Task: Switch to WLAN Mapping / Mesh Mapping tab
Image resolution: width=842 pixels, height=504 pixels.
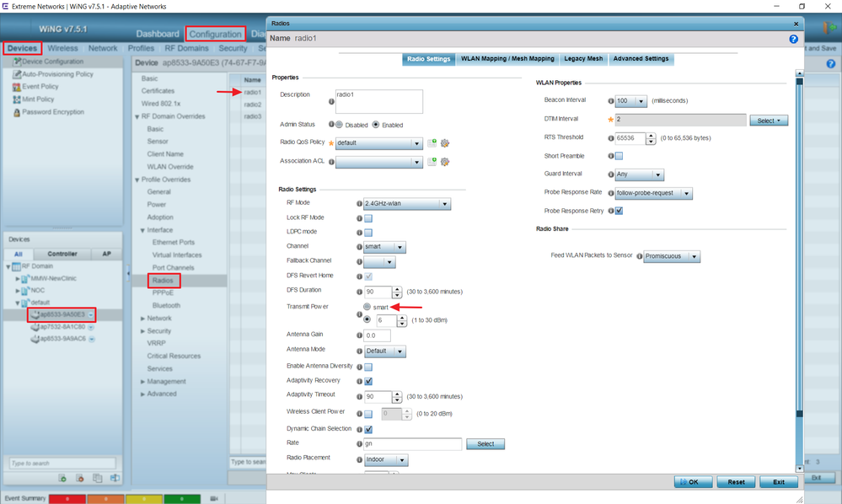Action: pos(507,59)
